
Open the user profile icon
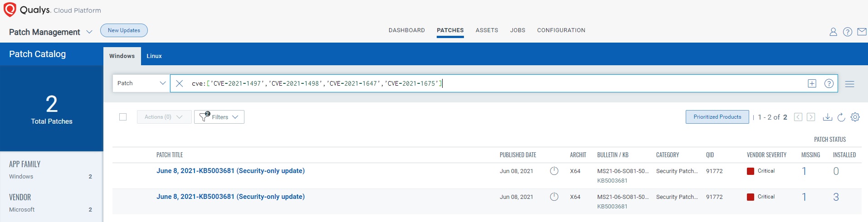833,32
